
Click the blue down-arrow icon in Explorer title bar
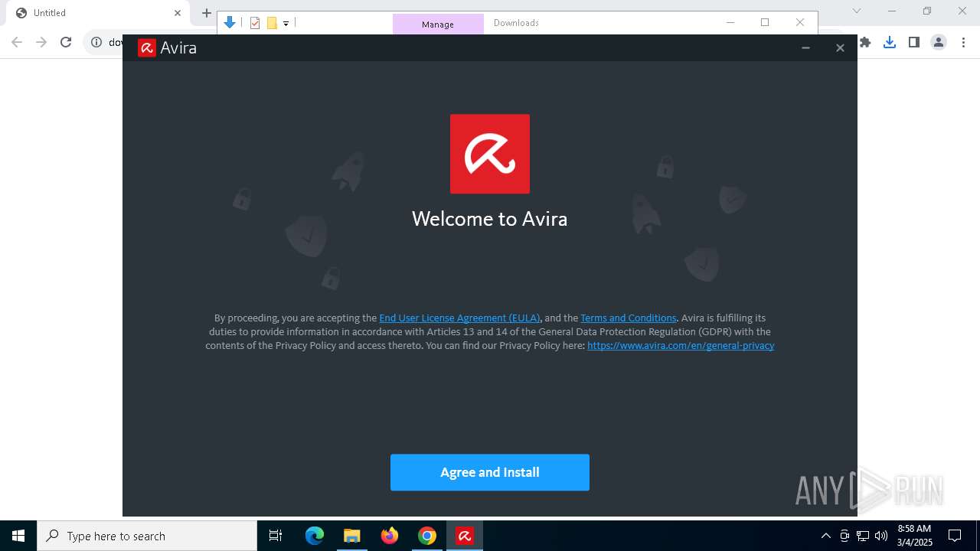(230, 23)
